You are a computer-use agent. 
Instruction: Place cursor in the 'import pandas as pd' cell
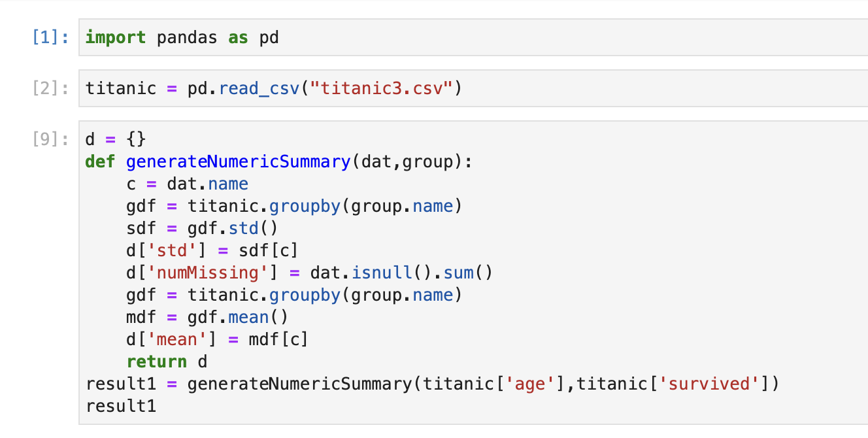[473, 38]
